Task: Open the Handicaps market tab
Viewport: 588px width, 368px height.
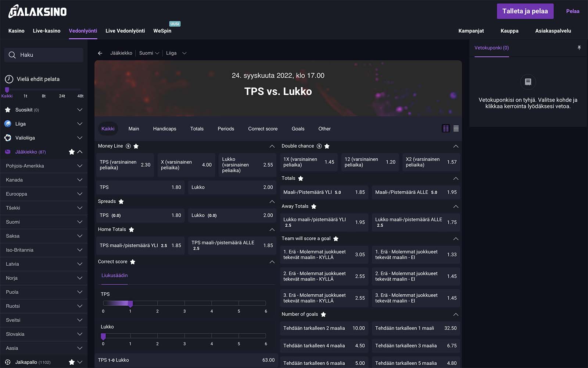Action: 164,129
